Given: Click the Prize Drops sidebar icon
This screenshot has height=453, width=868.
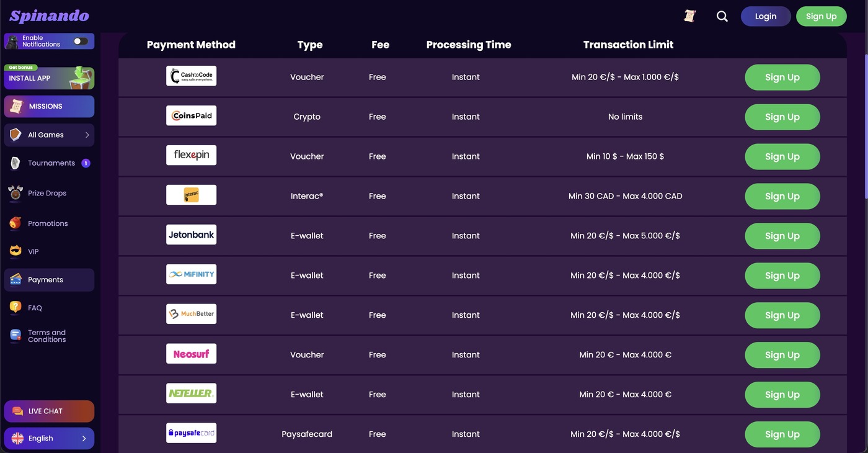Looking at the screenshot, I should (15, 193).
